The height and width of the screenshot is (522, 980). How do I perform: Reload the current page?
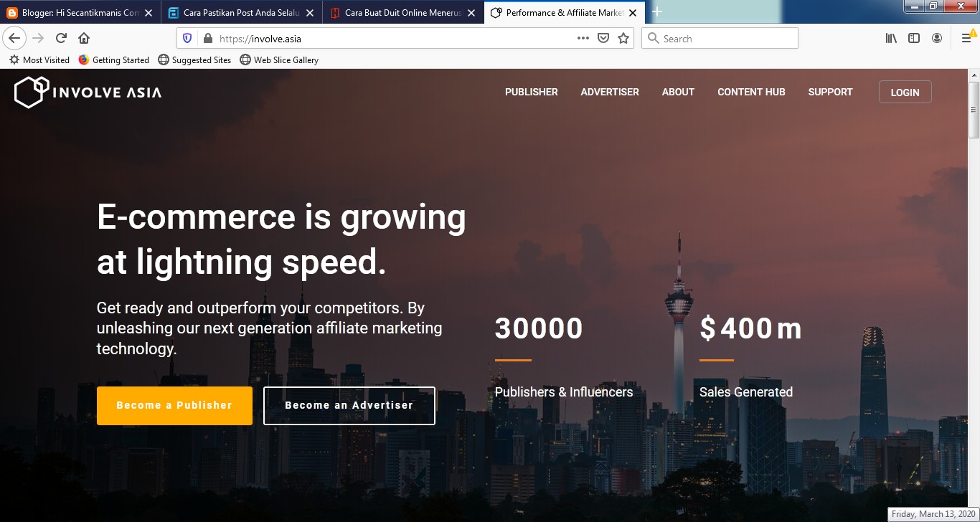[x=61, y=38]
